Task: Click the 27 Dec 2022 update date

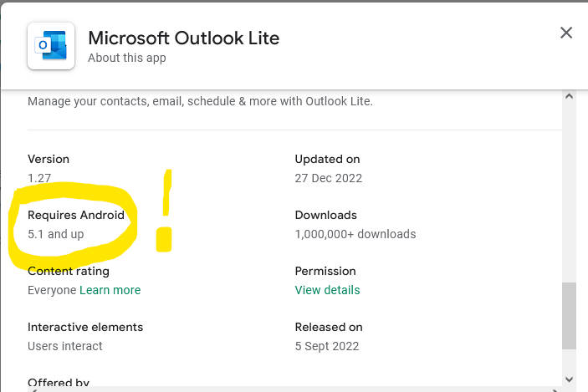Action: [x=329, y=178]
